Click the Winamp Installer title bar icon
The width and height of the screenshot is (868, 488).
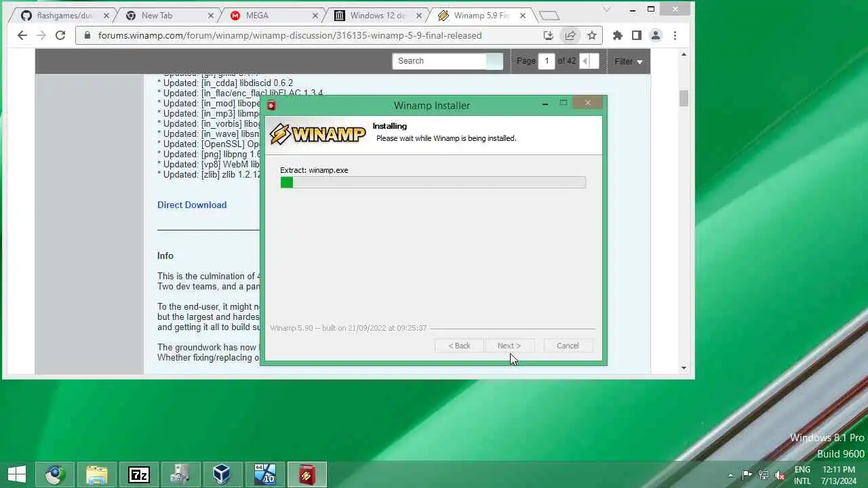(x=271, y=105)
